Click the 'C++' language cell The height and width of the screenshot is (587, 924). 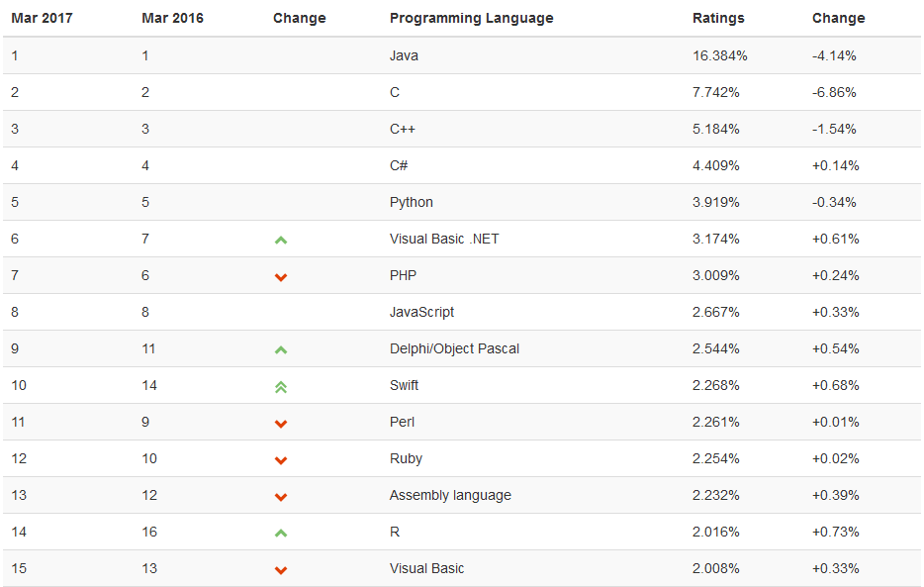point(403,129)
